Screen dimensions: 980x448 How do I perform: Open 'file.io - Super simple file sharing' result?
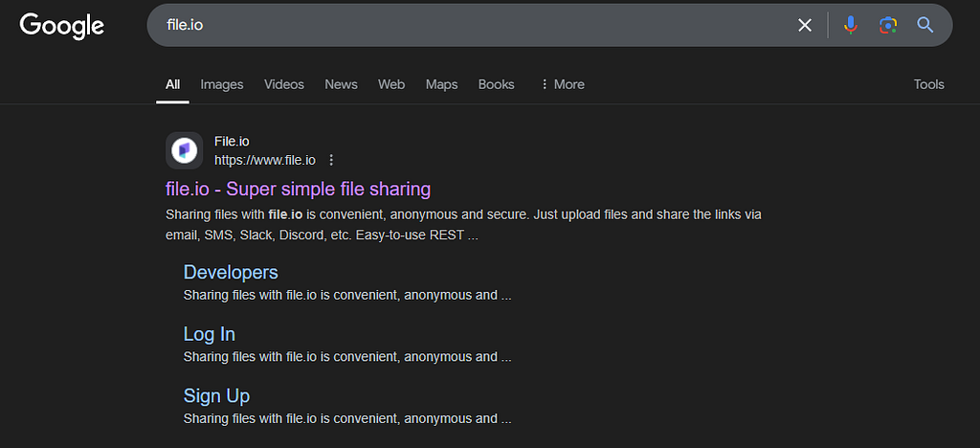[299, 189]
